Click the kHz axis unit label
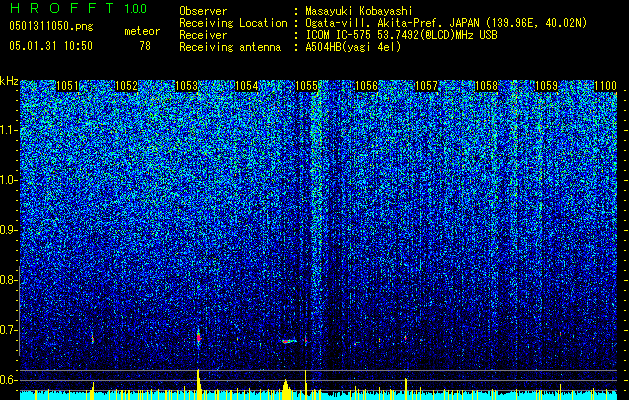The height and width of the screenshot is (400, 629). [x=9, y=81]
